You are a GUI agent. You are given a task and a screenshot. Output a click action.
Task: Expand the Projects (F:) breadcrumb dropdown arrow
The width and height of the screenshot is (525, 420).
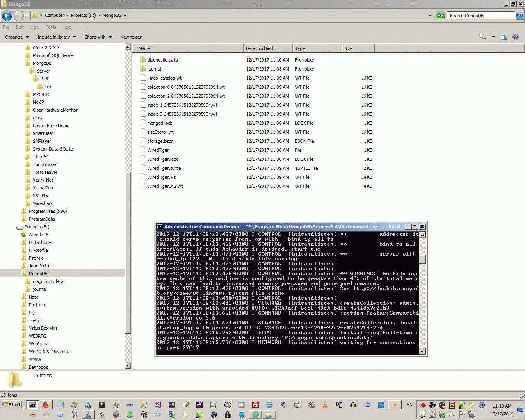coord(99,16)
